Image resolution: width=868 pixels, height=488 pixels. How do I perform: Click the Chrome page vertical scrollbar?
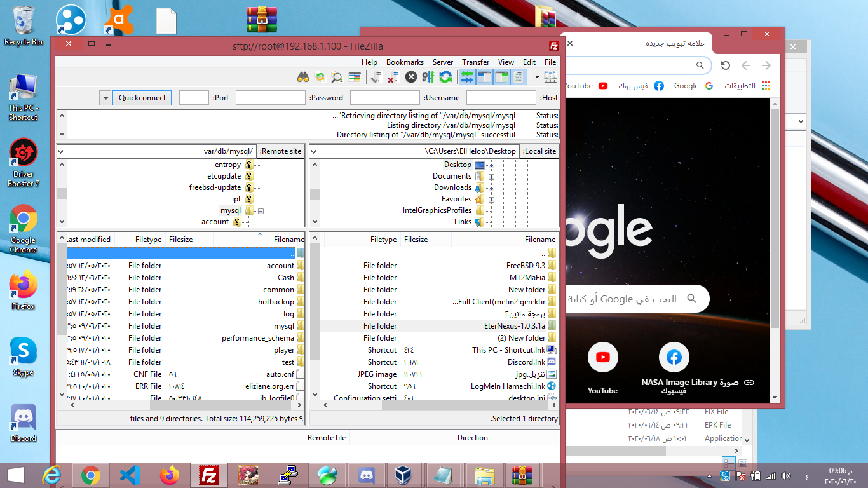775,219
